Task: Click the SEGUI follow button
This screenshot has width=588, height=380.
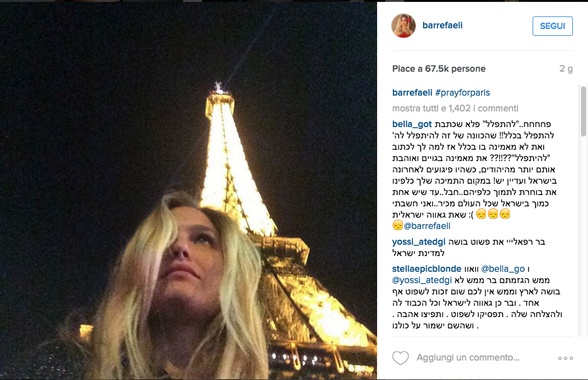Action: [552, 26]
